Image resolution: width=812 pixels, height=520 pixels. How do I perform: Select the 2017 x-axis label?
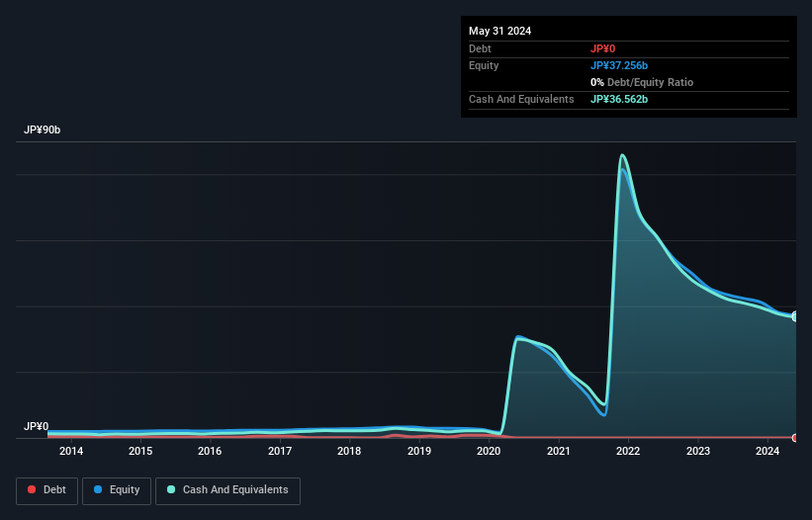[280, 451]
